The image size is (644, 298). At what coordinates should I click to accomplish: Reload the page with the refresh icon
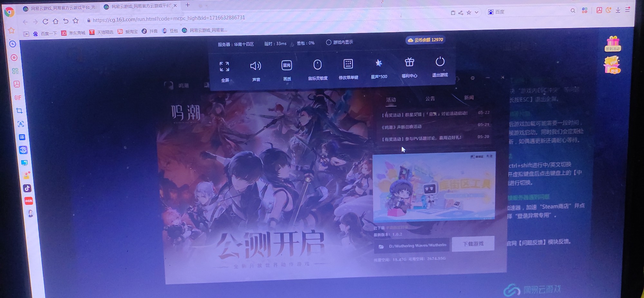coord(45,22)
